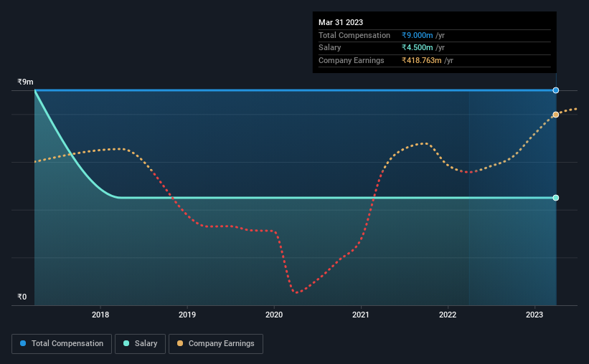Click the Total Compensation tooltip label
This screenshot has height=364, width=589.
354,35
